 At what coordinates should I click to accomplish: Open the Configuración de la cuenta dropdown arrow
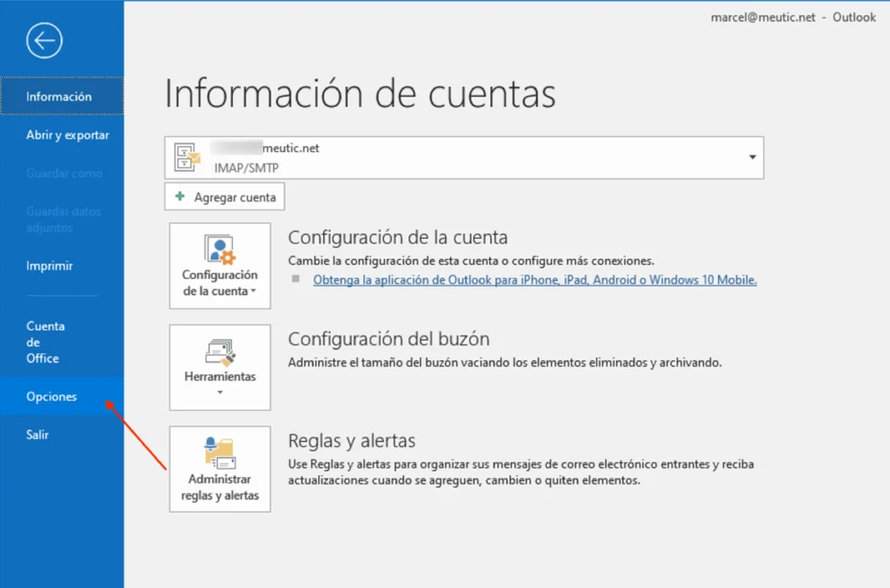click(253, 292)
